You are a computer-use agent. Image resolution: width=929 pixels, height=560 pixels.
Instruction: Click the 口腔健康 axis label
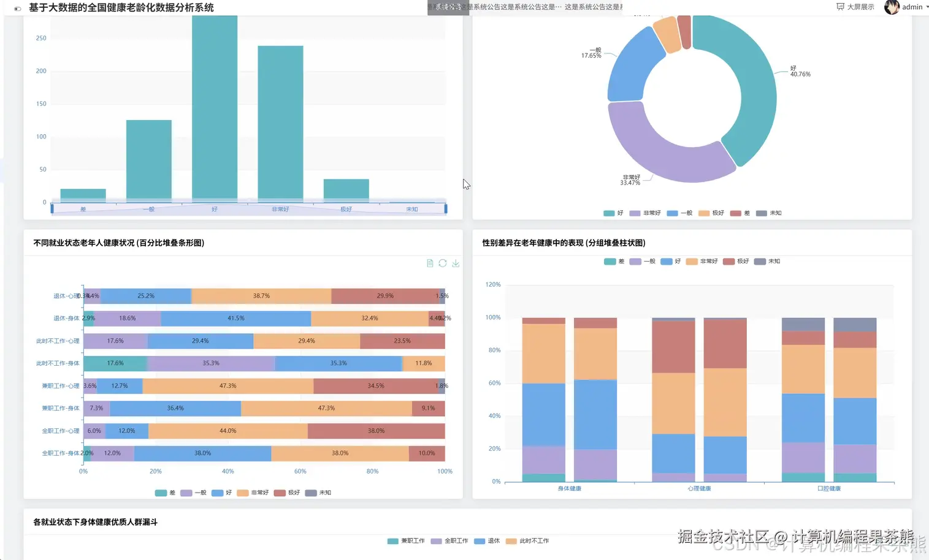point(829,488)
